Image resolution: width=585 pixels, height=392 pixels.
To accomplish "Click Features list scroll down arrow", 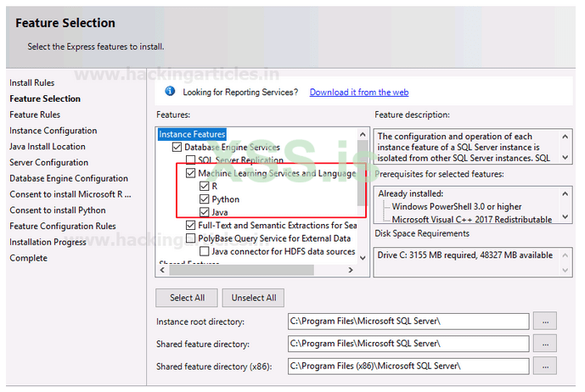I will pyautogui.click(x=363, y=258).
